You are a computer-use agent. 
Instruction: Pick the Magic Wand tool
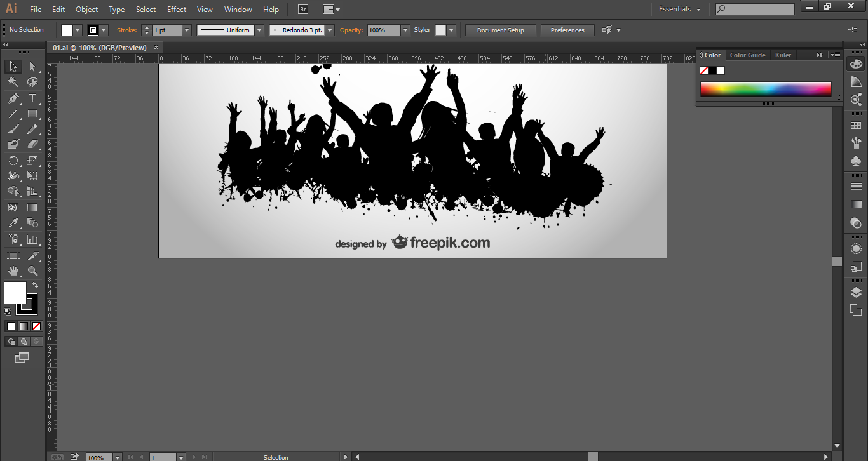[13, 83]
